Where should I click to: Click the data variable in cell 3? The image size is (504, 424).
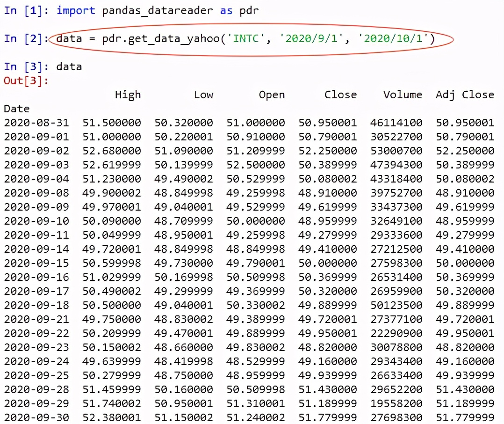tap(69, 66)
